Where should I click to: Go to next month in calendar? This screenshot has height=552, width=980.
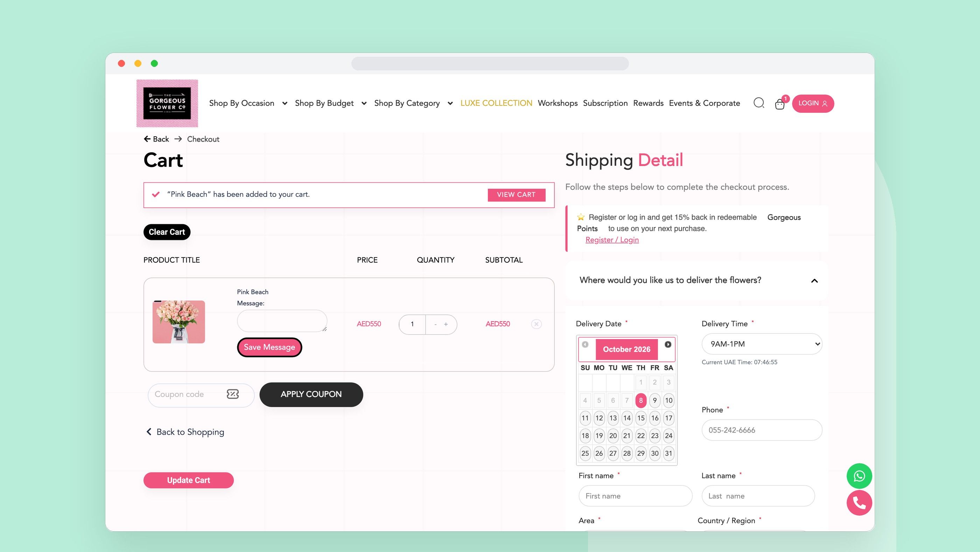click(x=668, y=345)
